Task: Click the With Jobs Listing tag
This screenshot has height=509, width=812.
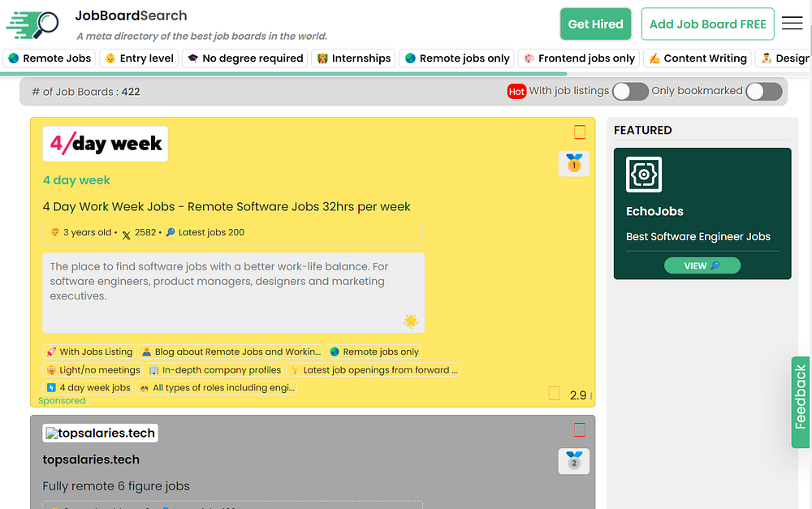Action: coord(89,352)
